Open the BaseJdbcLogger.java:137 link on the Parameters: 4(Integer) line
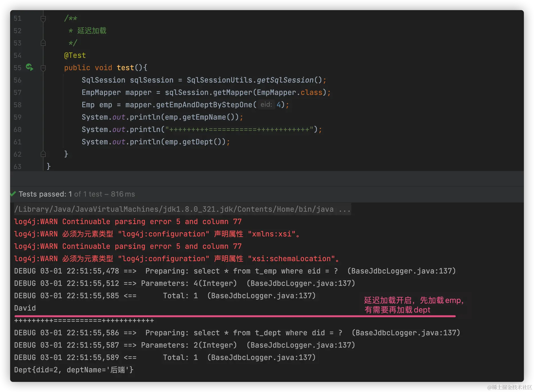Image resolution: width=534 pixels, height=392 pixels. [301, 283]
